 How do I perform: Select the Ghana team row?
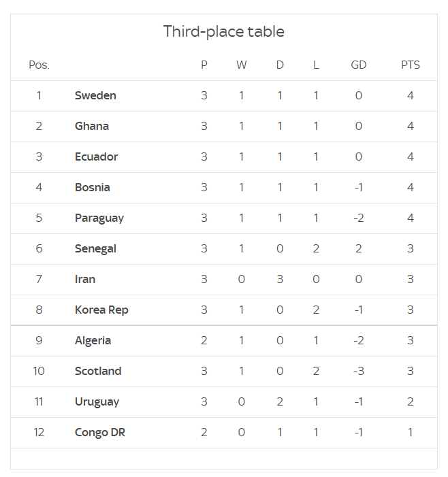pyautogui.click(x=224, y=127)
